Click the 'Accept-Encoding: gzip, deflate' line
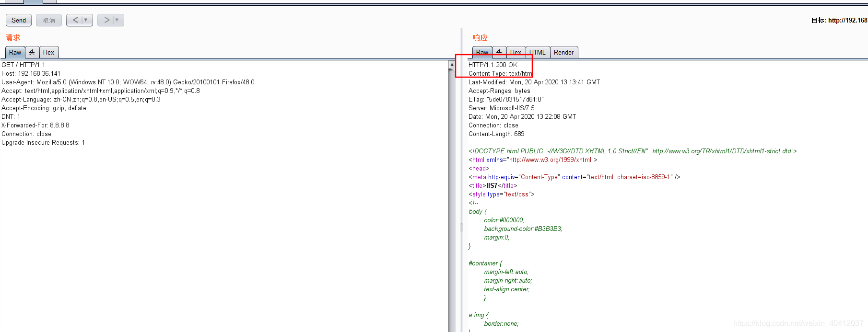 click(x=44, y=108)
